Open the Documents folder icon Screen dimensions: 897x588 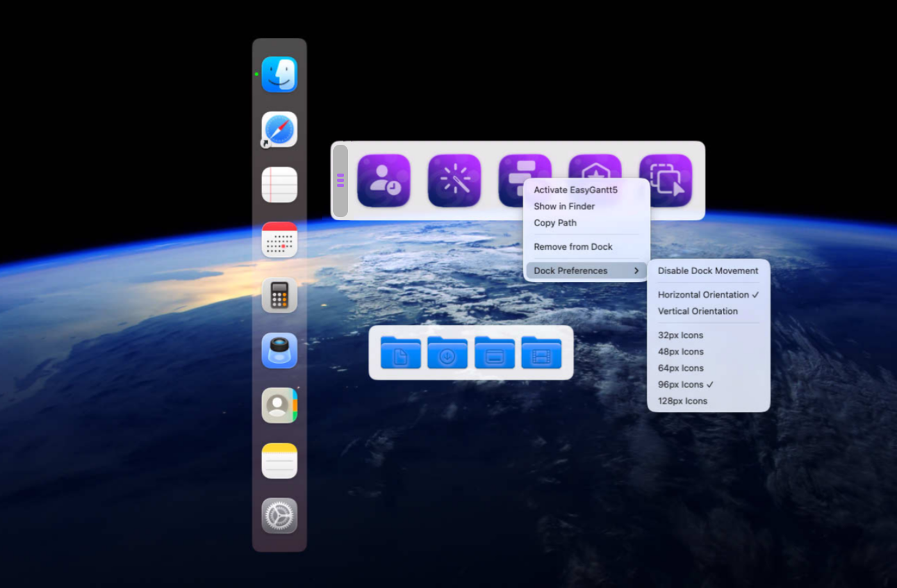[400, 352]
